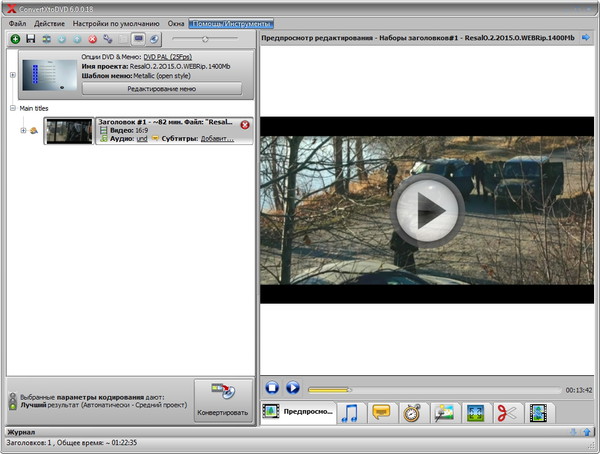Open the subtitles tab with speech bubble
Screen dimensions: 600x454
click(381, 412)
